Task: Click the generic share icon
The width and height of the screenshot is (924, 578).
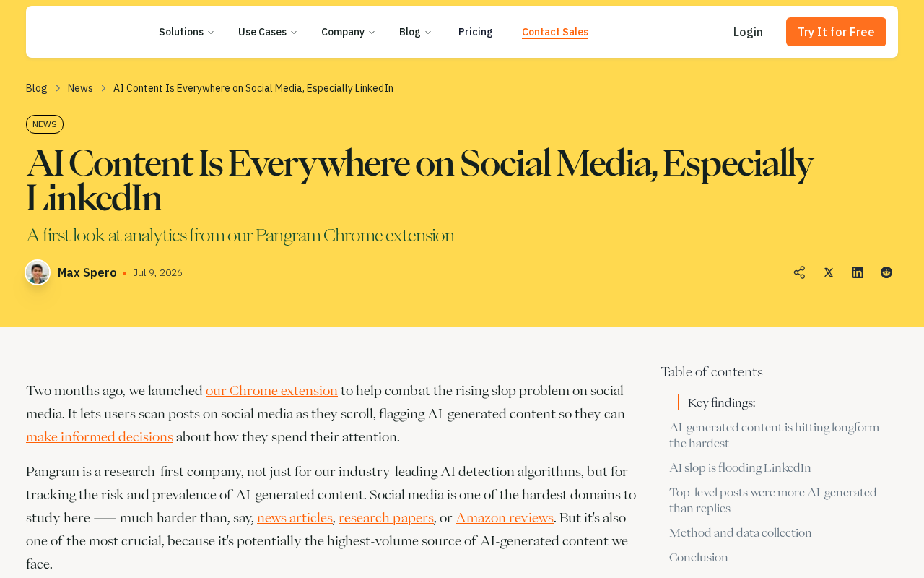Action: pos(799,272)
